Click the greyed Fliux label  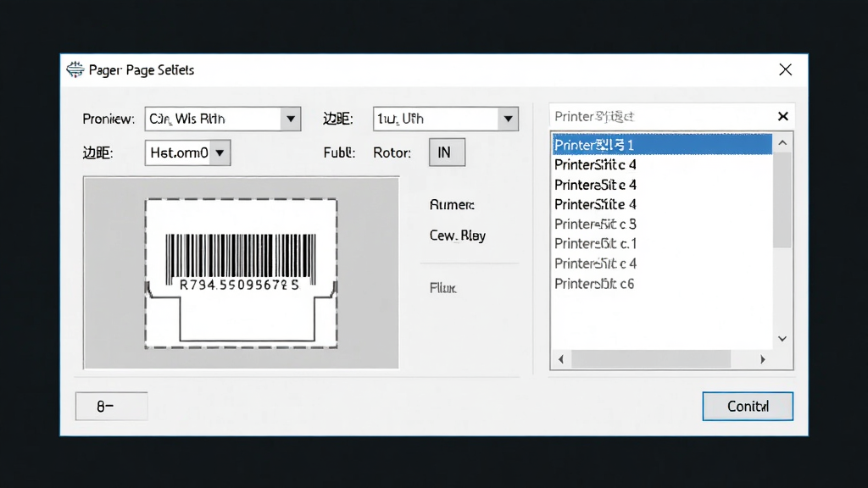tap(442, 288)
